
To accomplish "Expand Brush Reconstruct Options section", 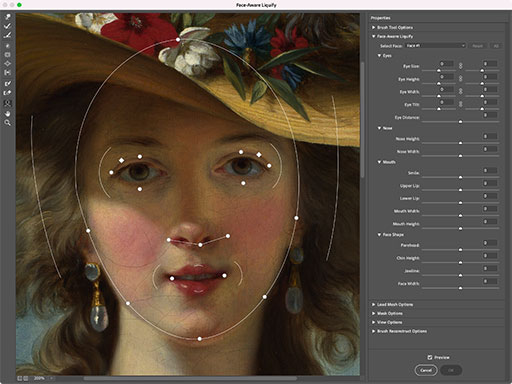I will click(x=374, y=331).
